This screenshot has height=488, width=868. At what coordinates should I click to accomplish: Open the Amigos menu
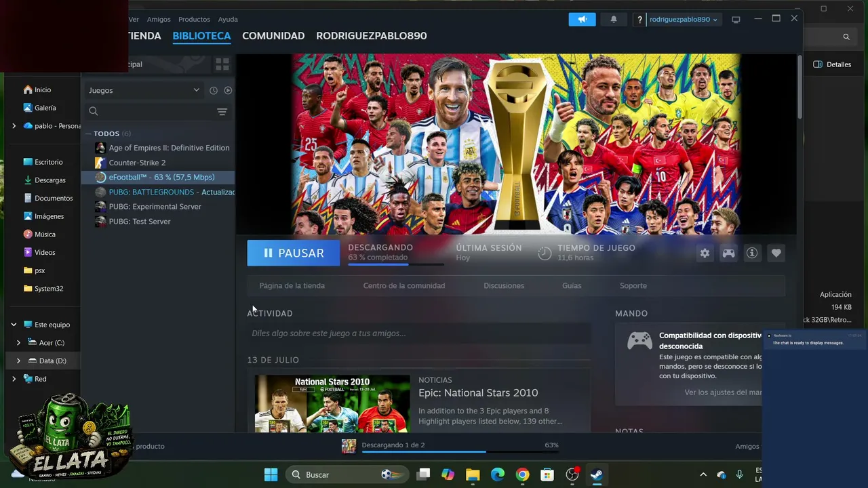pyautogui.click(x=159, y=20)
